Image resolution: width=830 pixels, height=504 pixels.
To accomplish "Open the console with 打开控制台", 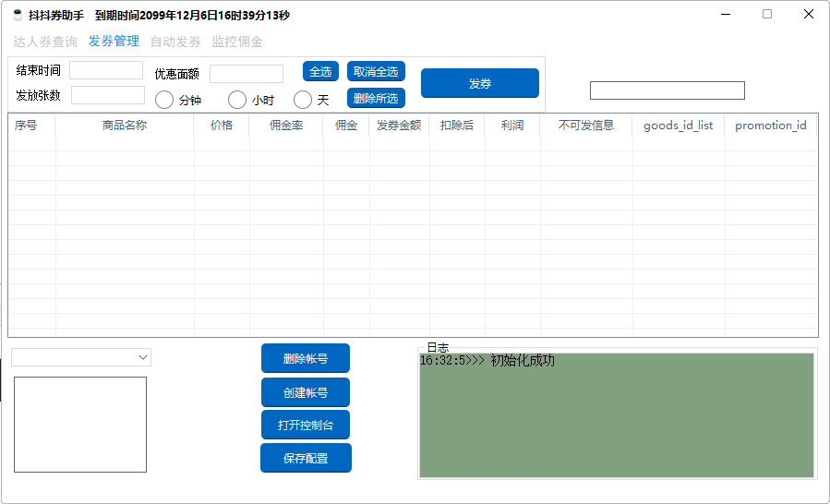I will coord(306,426).
